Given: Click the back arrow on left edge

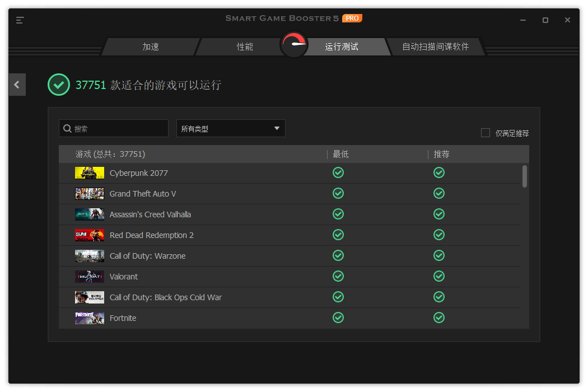Looking at the screenshot, I should coord(17,85).
